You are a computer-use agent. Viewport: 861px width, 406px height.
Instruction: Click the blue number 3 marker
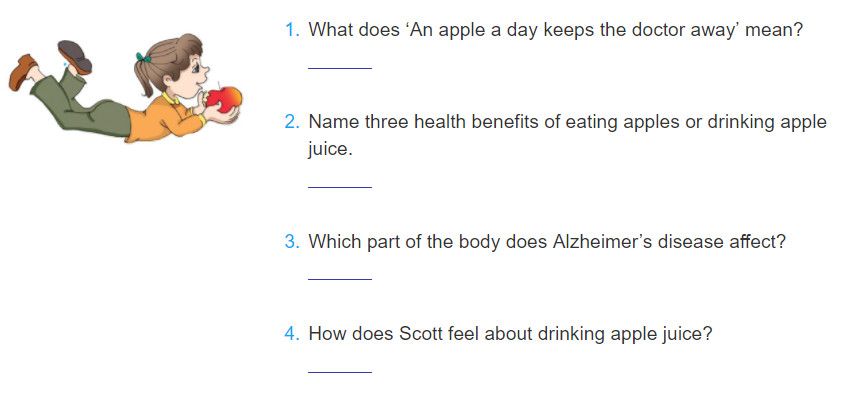pyautogui.click(x=292, y=241)
